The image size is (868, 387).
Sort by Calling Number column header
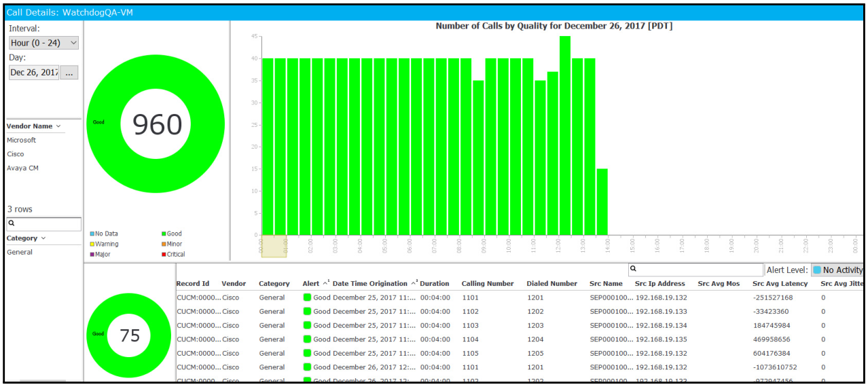coord(488,284)
